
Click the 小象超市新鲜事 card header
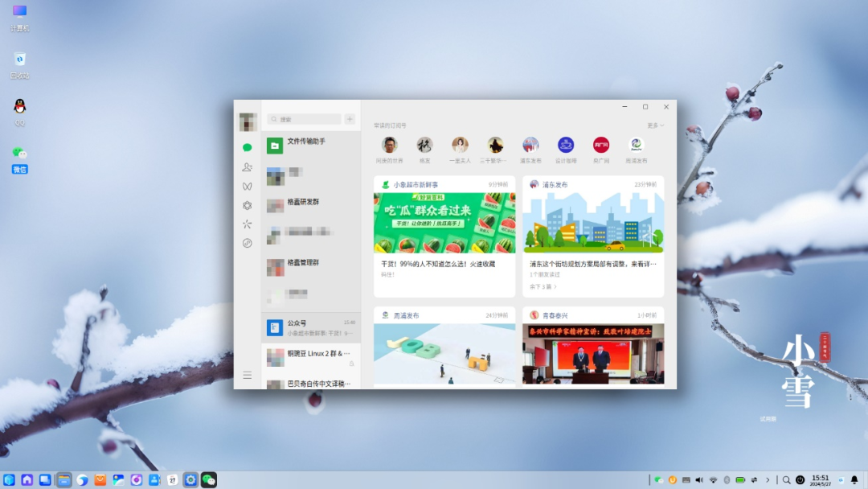tap(444, 184)
